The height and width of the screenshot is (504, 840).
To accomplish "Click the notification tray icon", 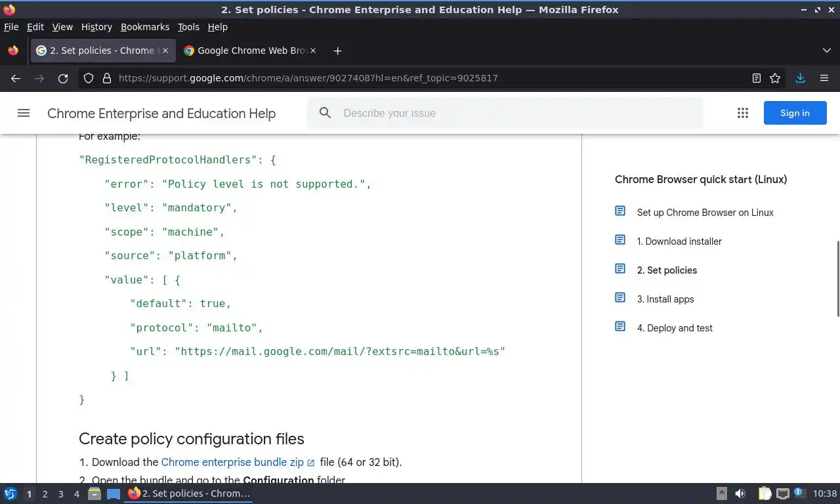I will (799, 493).
